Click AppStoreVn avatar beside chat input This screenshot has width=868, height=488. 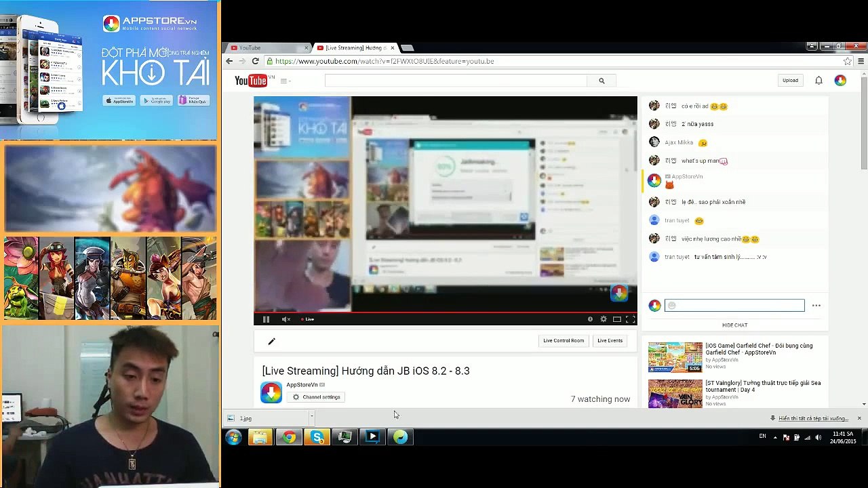tap(654, 306)
